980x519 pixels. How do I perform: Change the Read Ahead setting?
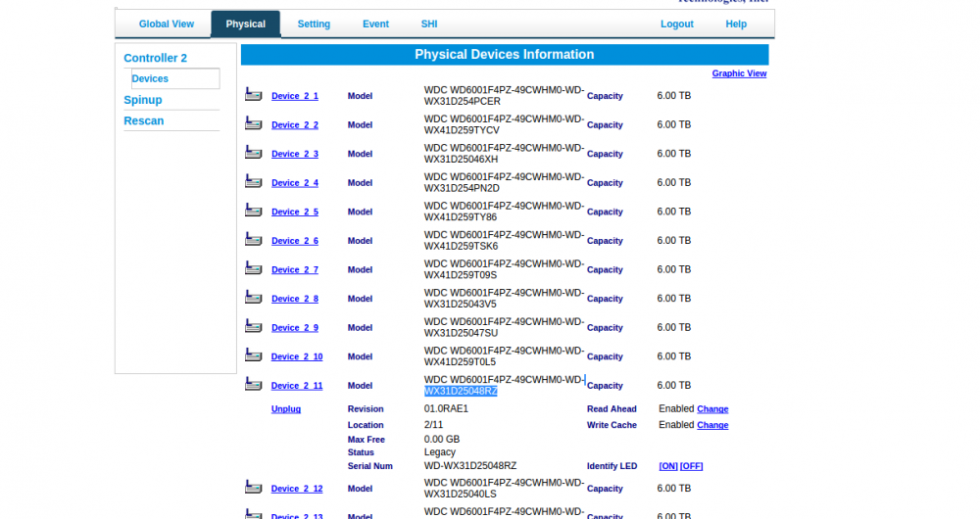[712, 409]
